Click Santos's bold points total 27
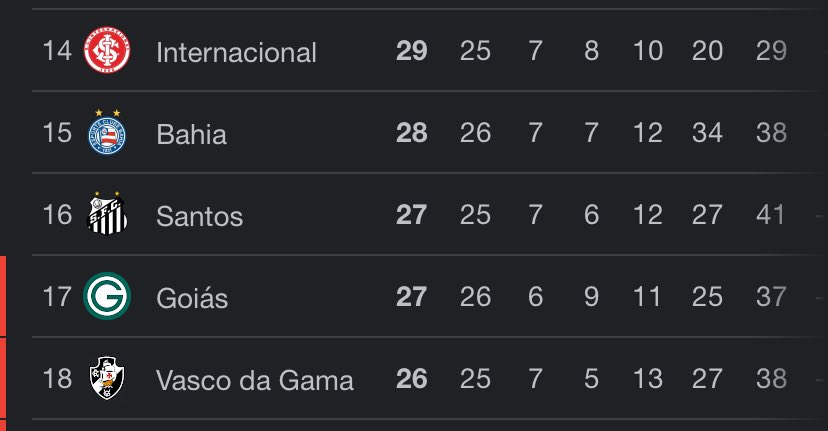Image resolution: width=828 pixels, height=431 pixels. pyautogui.click(x=411, y=215)
